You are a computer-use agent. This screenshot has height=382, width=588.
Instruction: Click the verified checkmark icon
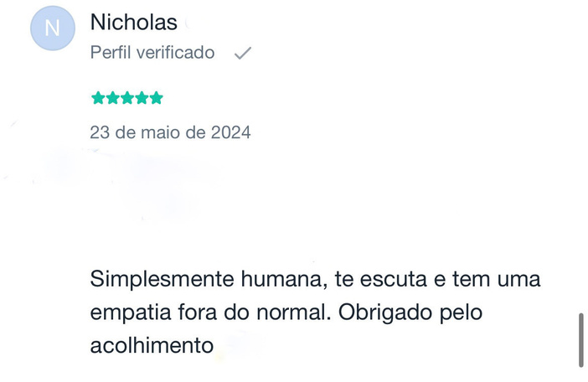pos(243,53)
